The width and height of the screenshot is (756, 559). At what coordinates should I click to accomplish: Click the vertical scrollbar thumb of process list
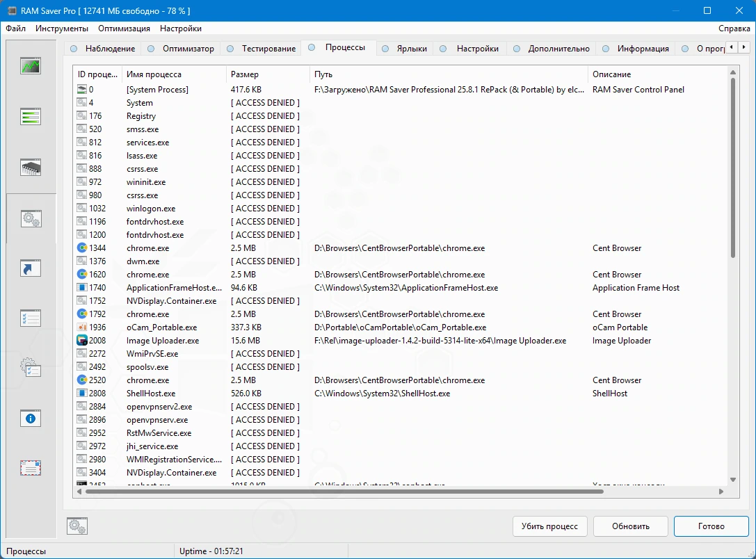733,168
